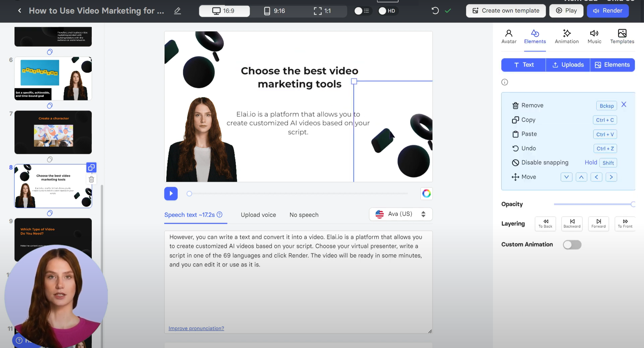Click transition icon below slide 8
Screen dimensions: 644x348
tap(50, 213)
